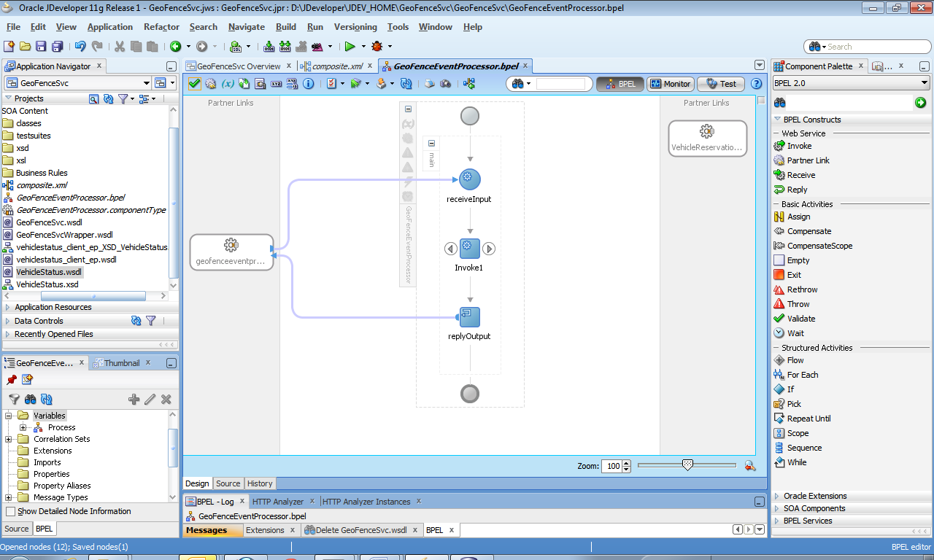Switch to BPEL view toggle button
934x560 pixels.
click(x=620, y=84)
